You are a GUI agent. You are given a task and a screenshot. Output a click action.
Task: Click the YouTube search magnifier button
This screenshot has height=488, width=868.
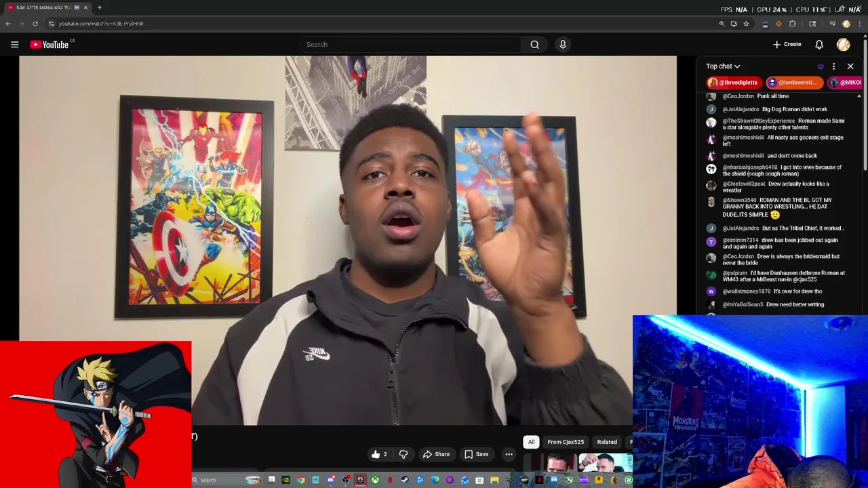click(534, 44)
